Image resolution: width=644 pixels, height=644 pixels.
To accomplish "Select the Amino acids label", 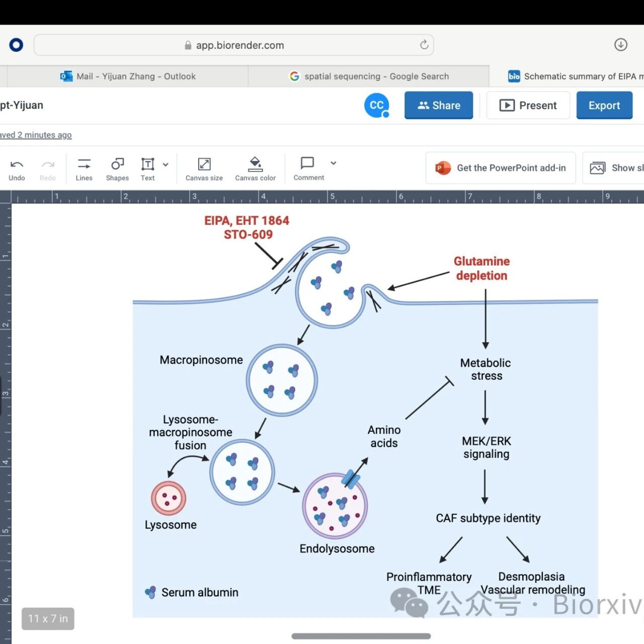I will (x=384, y=436).
